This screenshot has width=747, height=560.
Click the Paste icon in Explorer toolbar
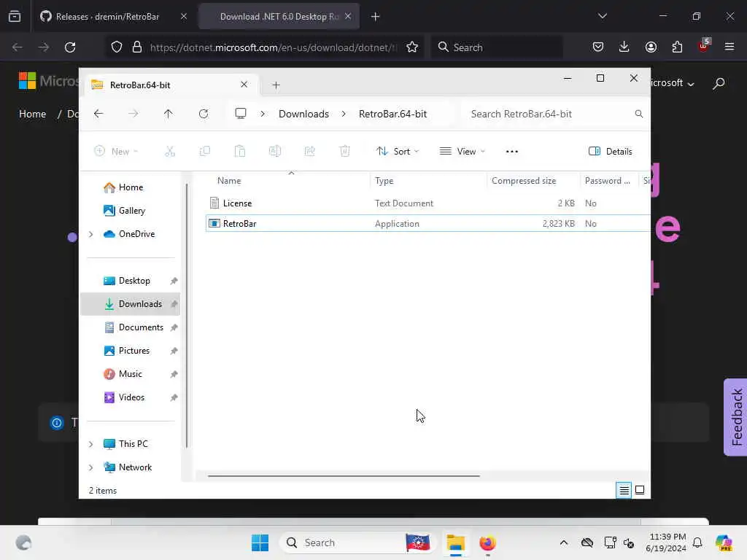(239, 152)
